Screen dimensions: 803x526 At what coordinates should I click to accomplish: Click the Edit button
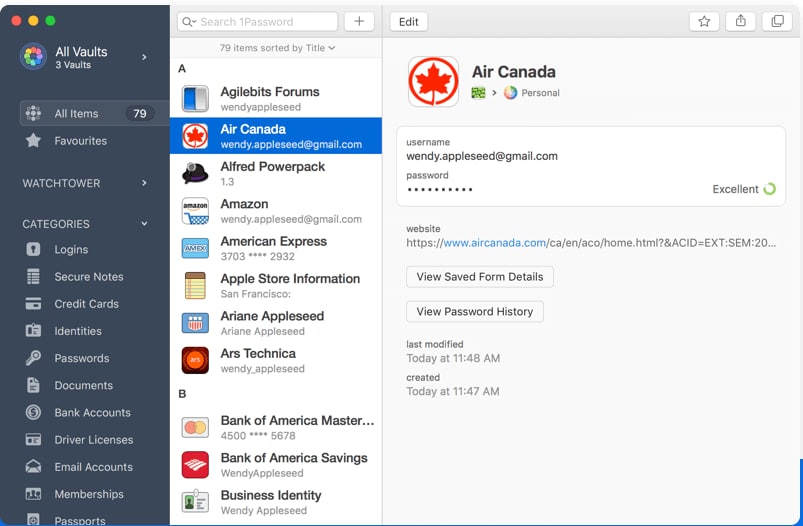(x=409, y=22)
